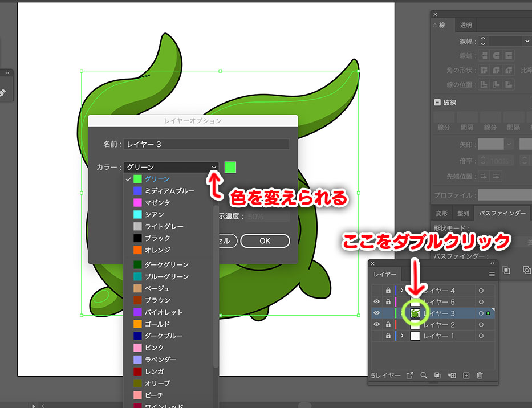Click the target circle of レイヤー 3
Viewport: 532px width, 408px height.
coord(481,313)
